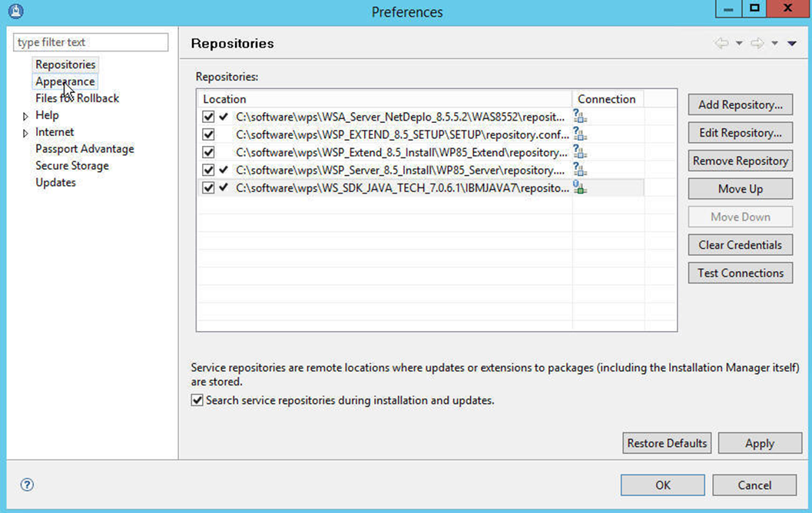Click the help question mark icon
Screen dimensions: 812x513
point(27,485)
